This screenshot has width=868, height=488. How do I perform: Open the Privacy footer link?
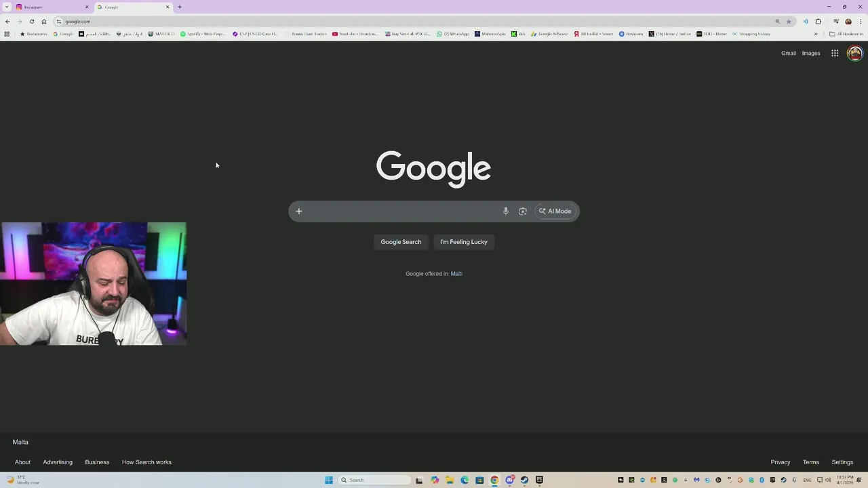781,462
